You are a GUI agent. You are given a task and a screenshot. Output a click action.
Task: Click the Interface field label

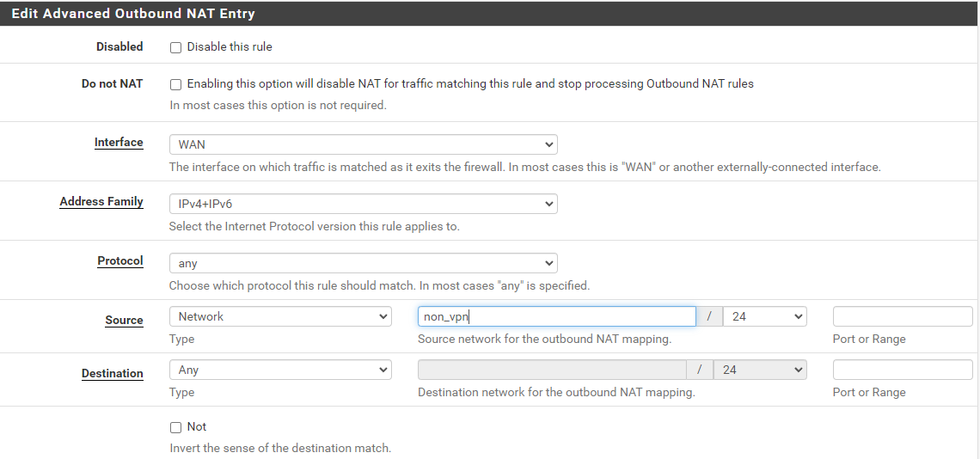pyautogui.click(x=119, y=143)
